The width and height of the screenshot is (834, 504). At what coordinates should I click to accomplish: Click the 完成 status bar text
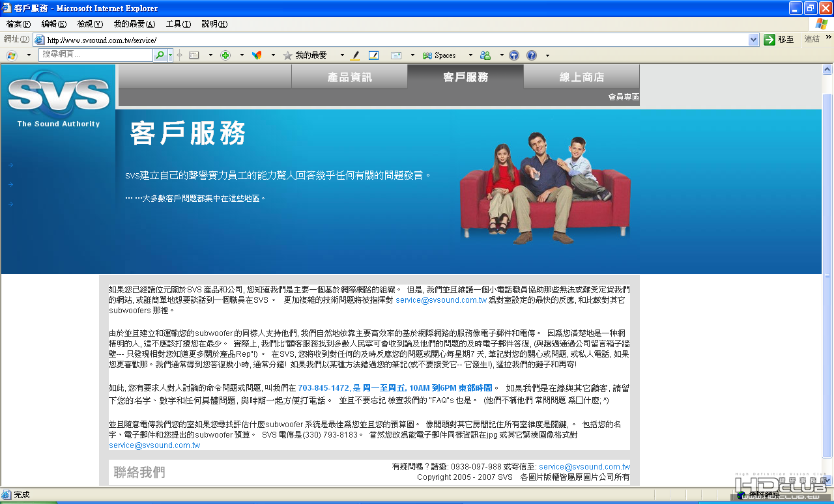click(x=22, y=495)
